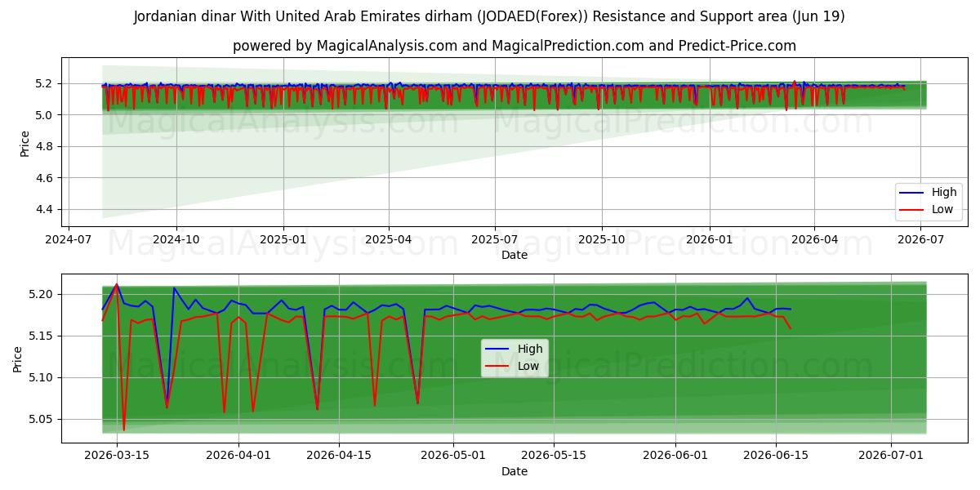Click the '2026-06-15' tick label on bottom chart
This screenshot has width=980, height=490.
point(776,456)
